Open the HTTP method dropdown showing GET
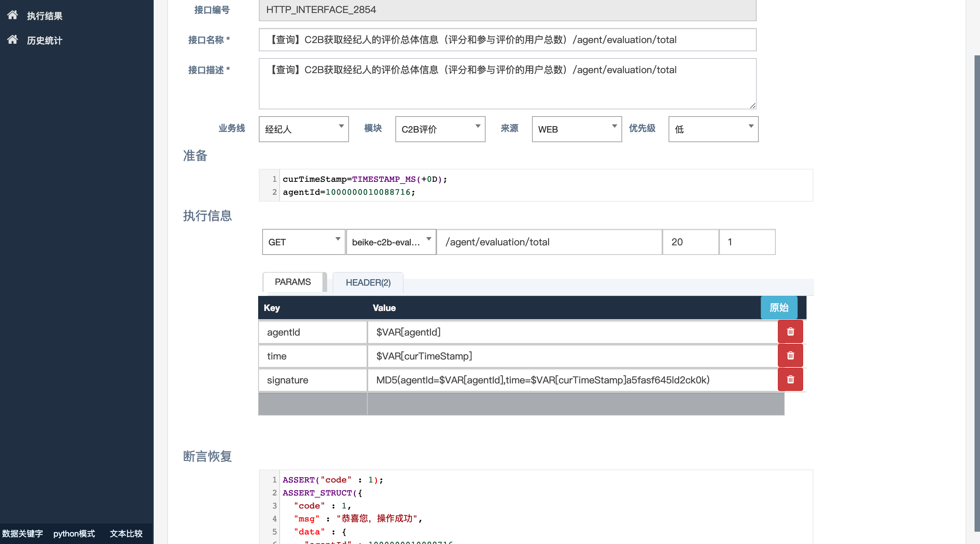Viewport: 980px width, 544px height. coord(304,242)
